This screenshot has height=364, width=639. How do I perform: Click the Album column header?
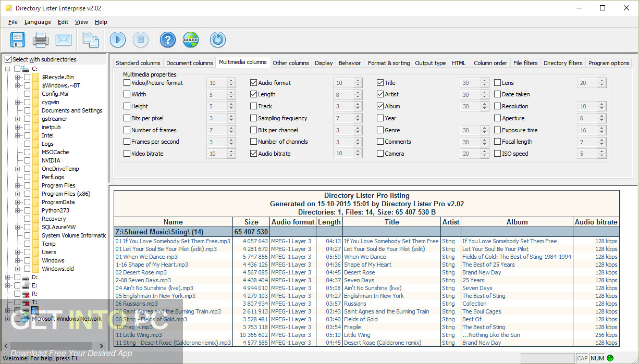(x=517, y=222)
